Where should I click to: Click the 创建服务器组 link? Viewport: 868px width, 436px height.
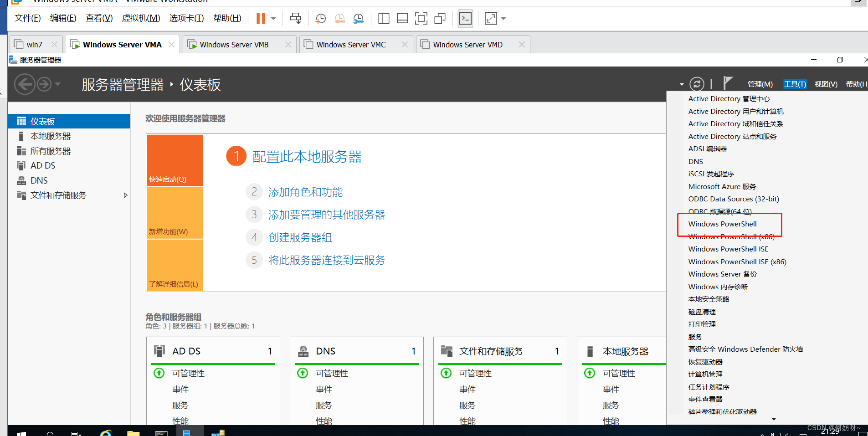300,238
